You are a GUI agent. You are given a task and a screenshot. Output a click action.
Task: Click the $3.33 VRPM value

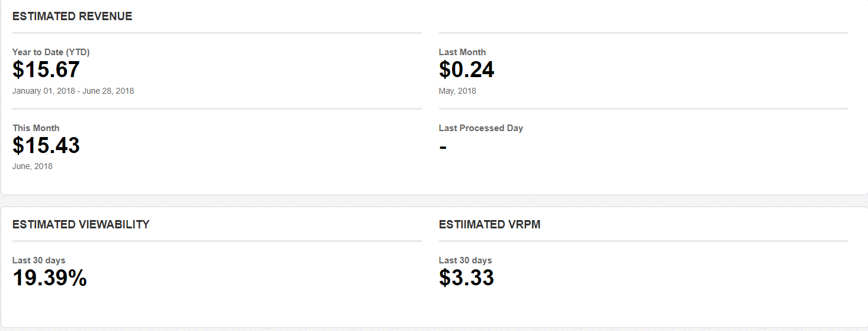[x=466, y=278]
